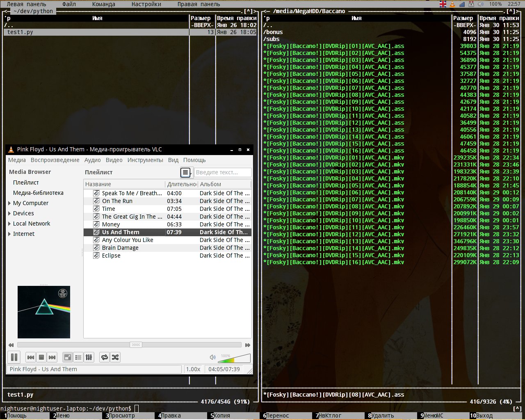The height and width of the screenshot is (420, 525).
Task: Open the Левая панель menu in Midnight Commander
Action: pos(26,4)
